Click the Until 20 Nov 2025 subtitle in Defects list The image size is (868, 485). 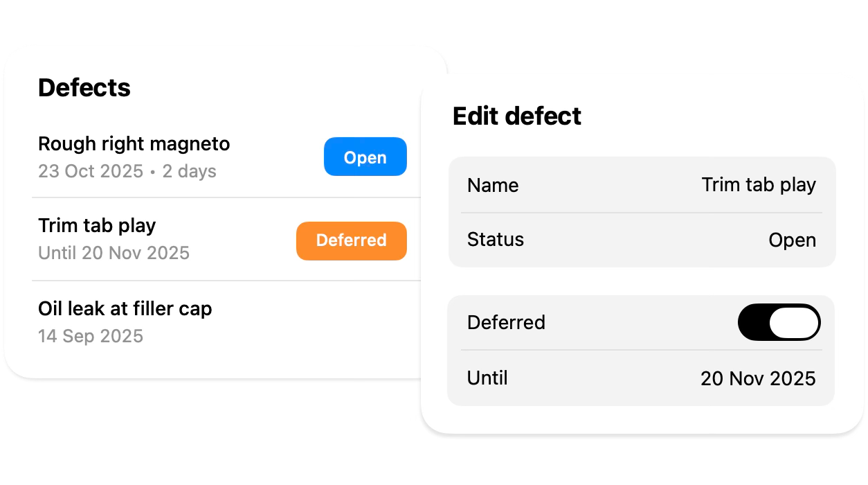[x=114, y=254]
